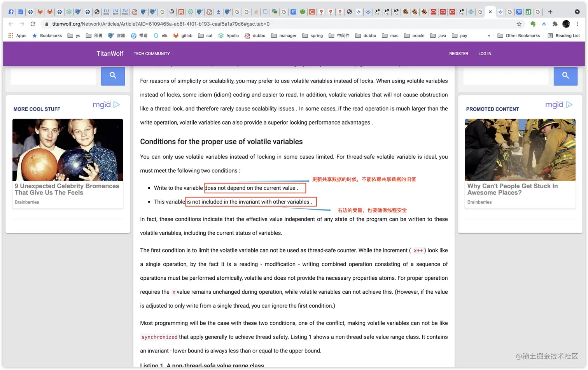Open Chrome's three-dot menu
588x370 pixels.
pyautogui.click(x=577, y=24)
